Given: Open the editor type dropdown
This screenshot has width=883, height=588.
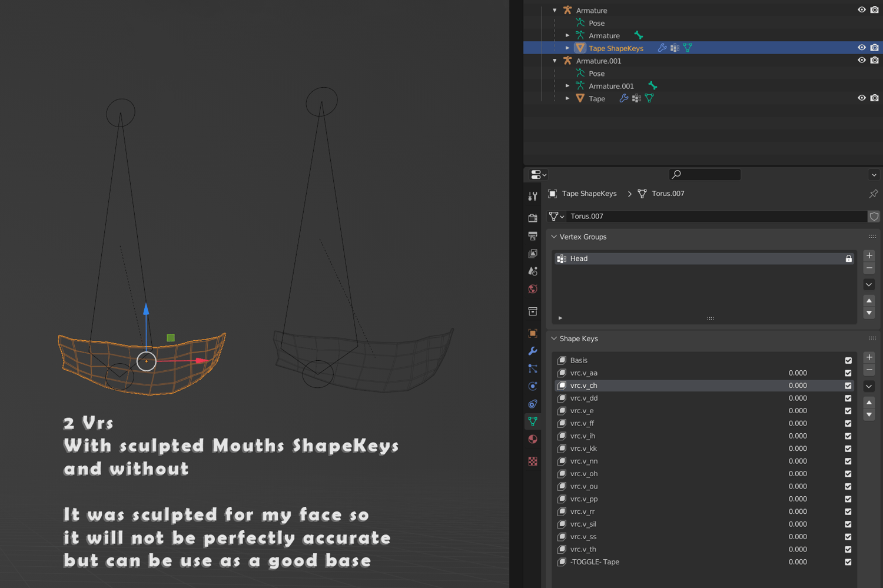Looking at the screenshot, I should point(539,175).
